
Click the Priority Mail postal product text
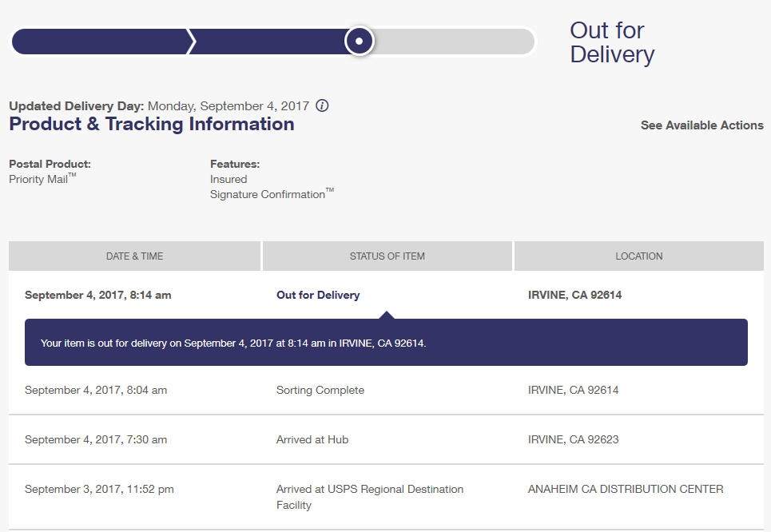40,179
